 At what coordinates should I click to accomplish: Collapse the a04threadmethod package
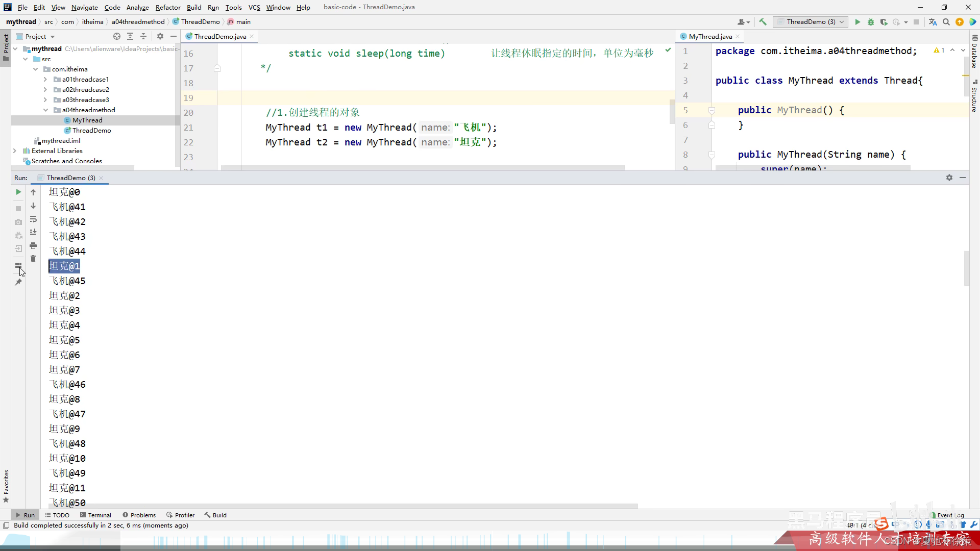coord(45,110)
